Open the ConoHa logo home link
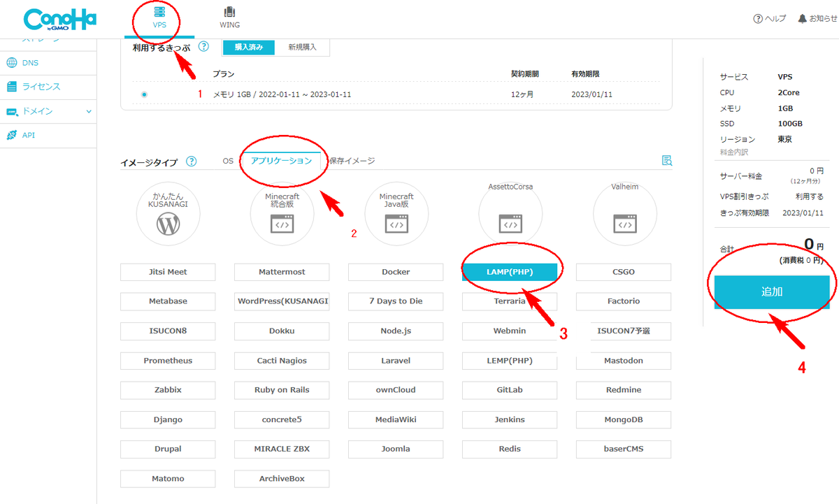839x504 pixels. [61, 19]
